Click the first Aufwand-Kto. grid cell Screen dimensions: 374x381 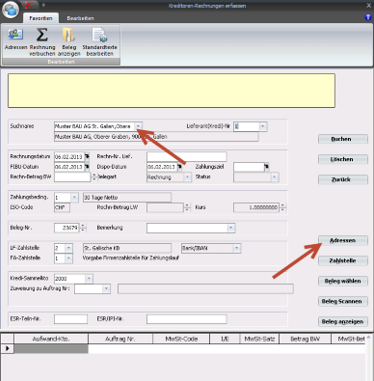pos(51,348)
